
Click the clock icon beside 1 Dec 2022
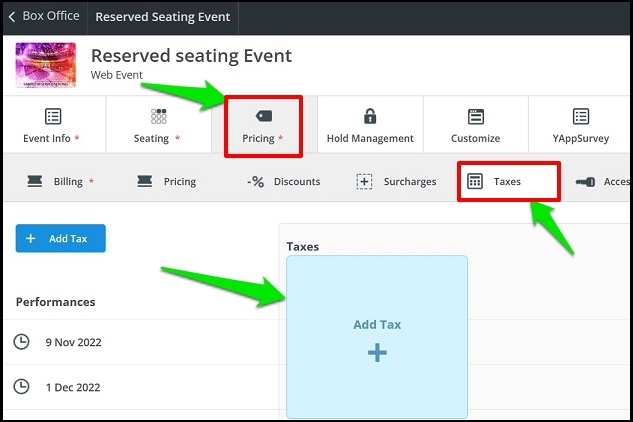[x=21, y=386]
